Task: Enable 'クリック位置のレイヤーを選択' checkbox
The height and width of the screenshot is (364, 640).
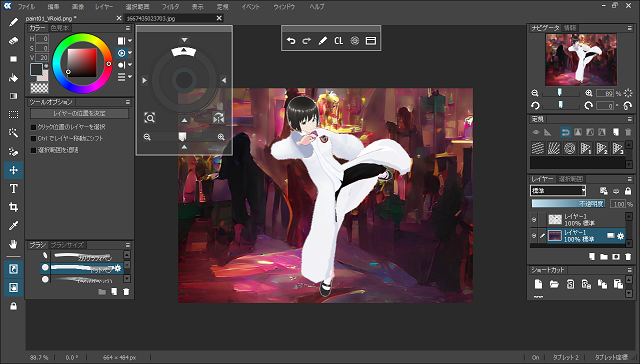Action: tap(33, 127)
